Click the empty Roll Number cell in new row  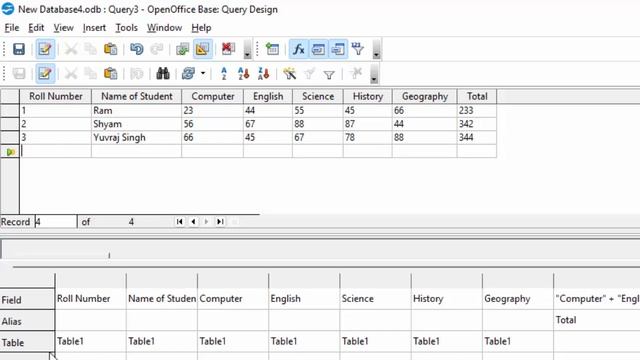[56, 151]
